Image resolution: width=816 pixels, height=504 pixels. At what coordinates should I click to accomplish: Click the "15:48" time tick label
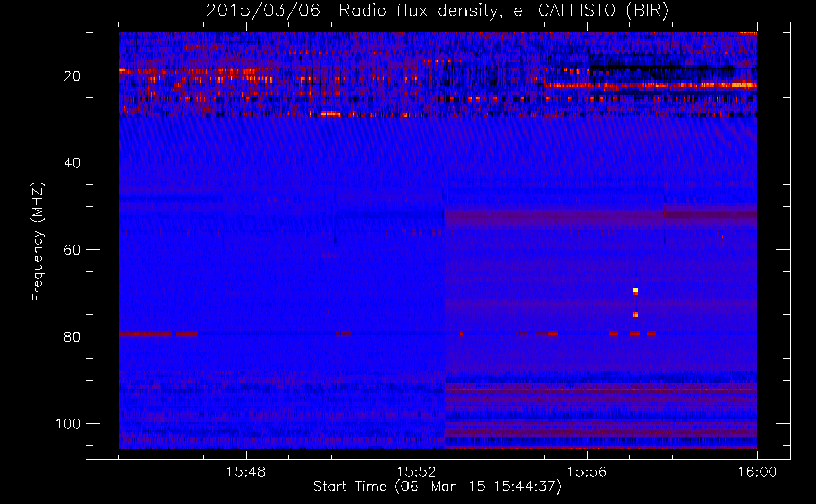point(246,472)
